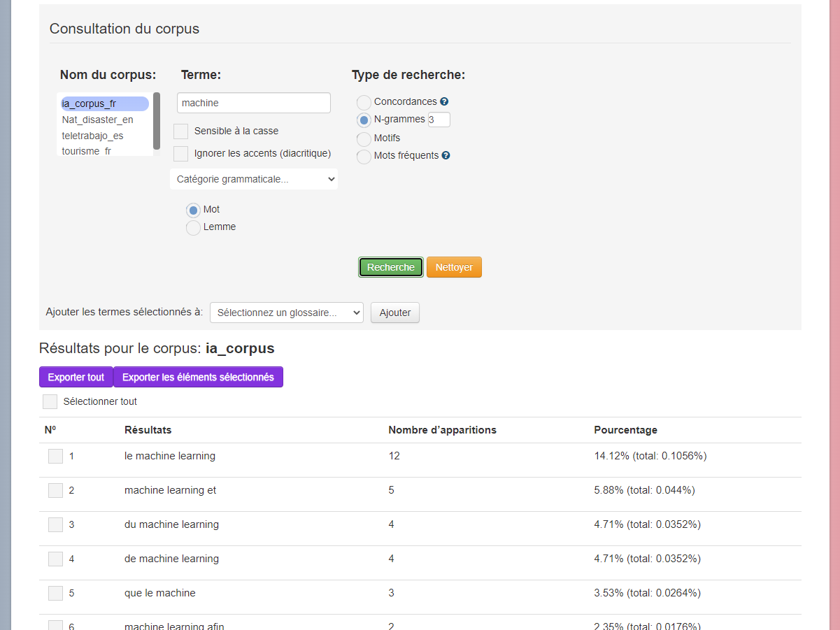This screenshot has width=840, height=630.
Task: Expand the Sélectionnez un glossaire dropdown
Action: pos(286,313)
